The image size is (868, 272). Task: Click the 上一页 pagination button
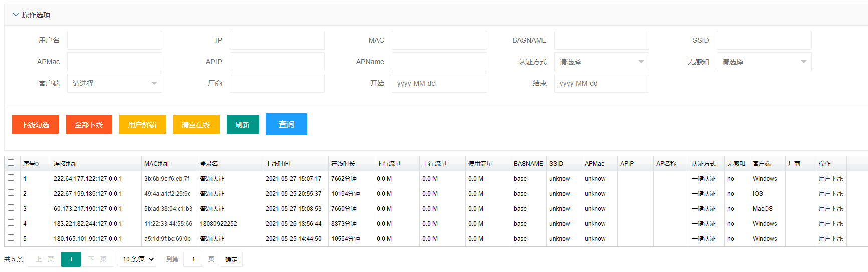(x=45, y=259)
